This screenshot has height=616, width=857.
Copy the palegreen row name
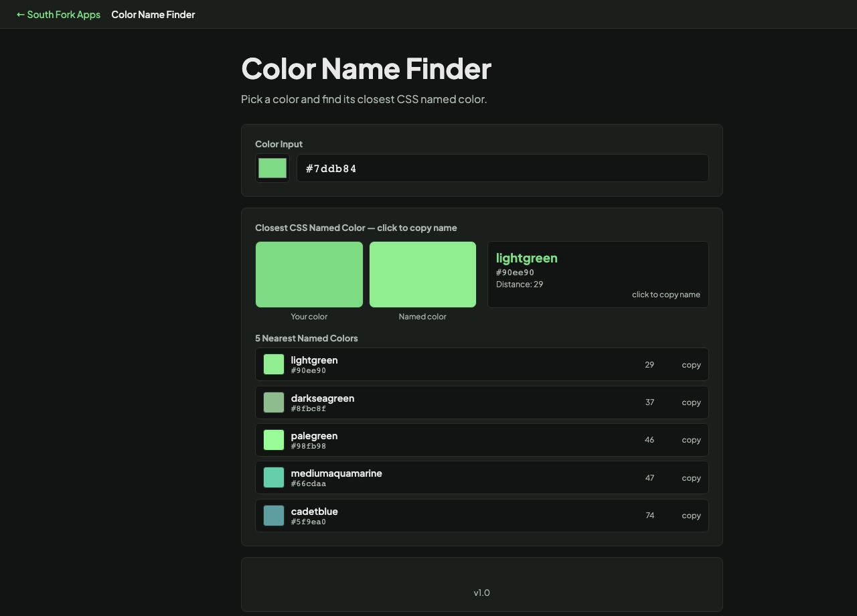point(691,440)
